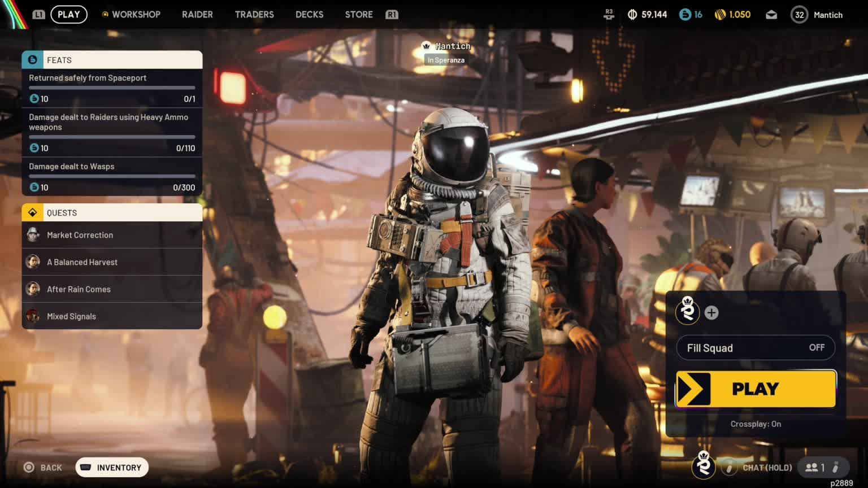Image resolution: width=868 pixels, height=488 pixels.
Task: Click the 0/1 feat progress value
Action: (x=190, y=99)
